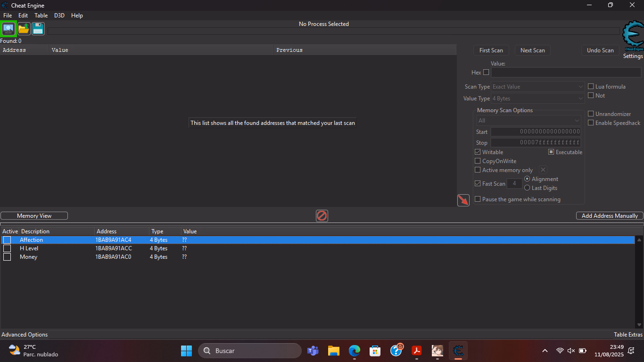This screenshot has width=644, height=362.
Task: Activate the Affection entry checkbox
Action: [7, 240]
